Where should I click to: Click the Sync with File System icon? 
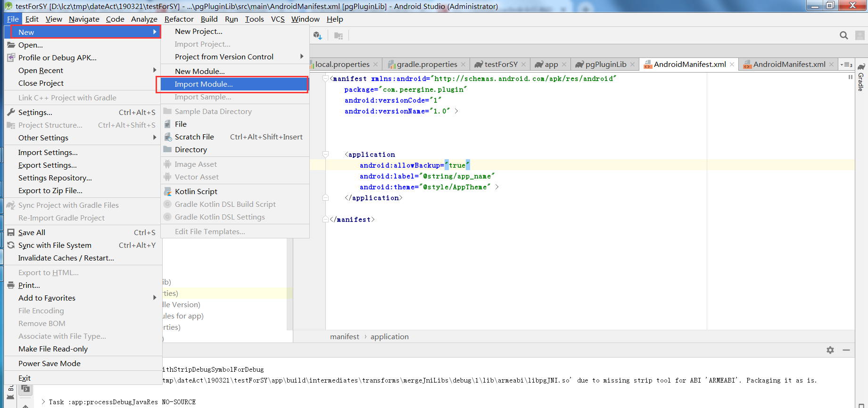pyautogui.click(x=11, y=245)
